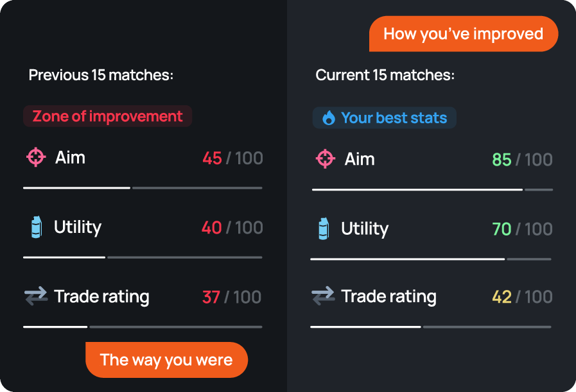
Task: Click the previous Aim progress bar
Action: click(143, 188)
